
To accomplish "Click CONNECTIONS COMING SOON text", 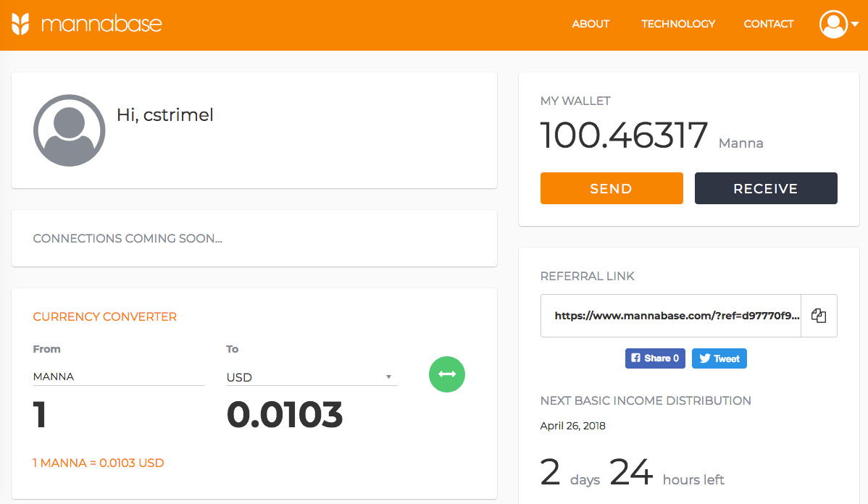I will coord(128,238).
